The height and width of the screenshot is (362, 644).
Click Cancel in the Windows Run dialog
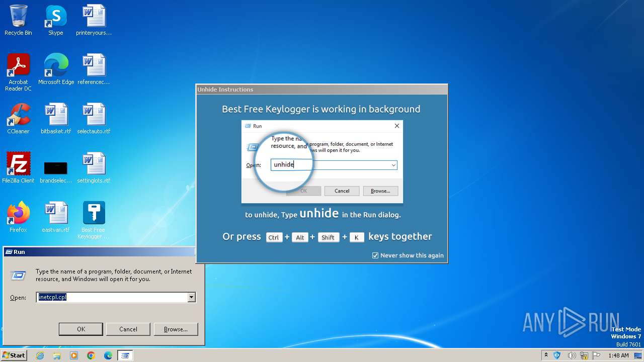click(128, 329)
